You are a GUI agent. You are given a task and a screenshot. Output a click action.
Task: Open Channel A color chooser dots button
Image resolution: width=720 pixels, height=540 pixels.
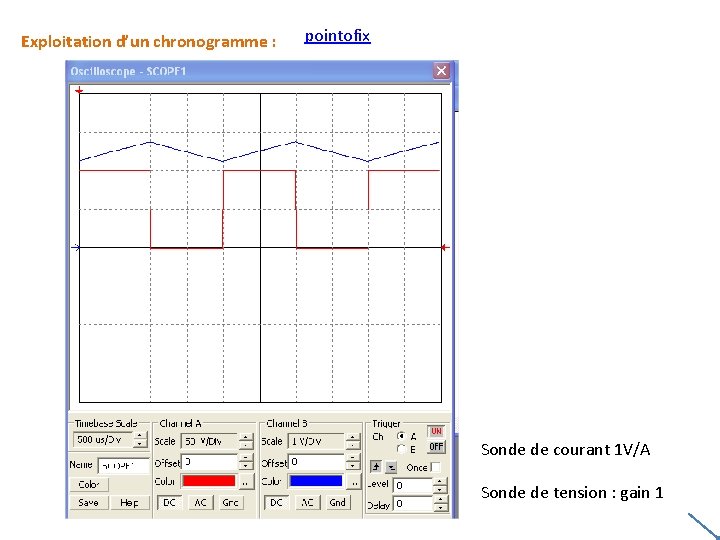tap(246, 482)
